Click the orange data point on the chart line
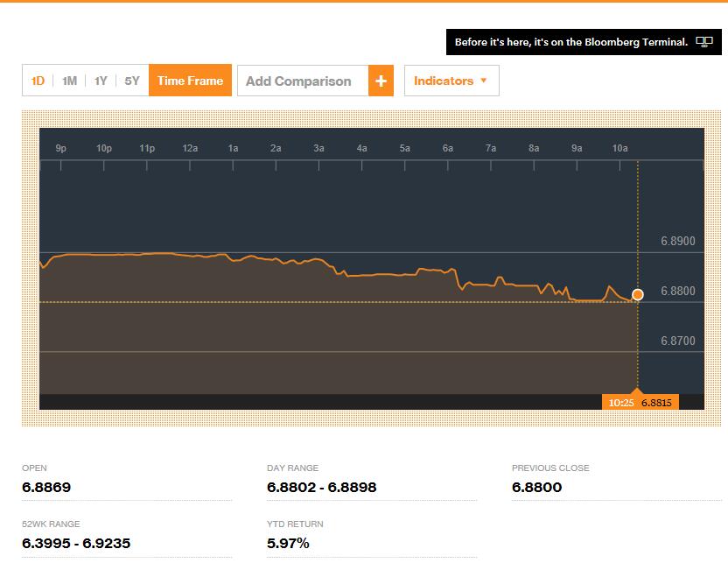728x570 pixels. click(637, 295)
